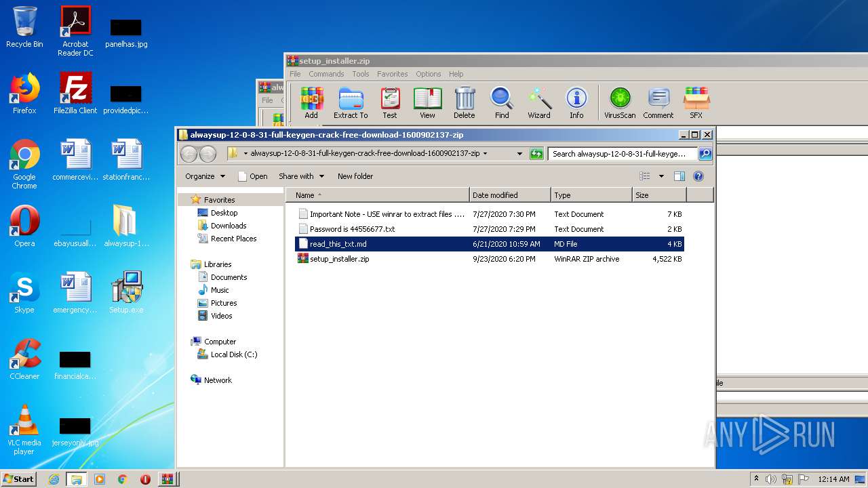868x488 pixels.
Task: Click the SFX toolbar icon
Action: click(x=696, y=103)
